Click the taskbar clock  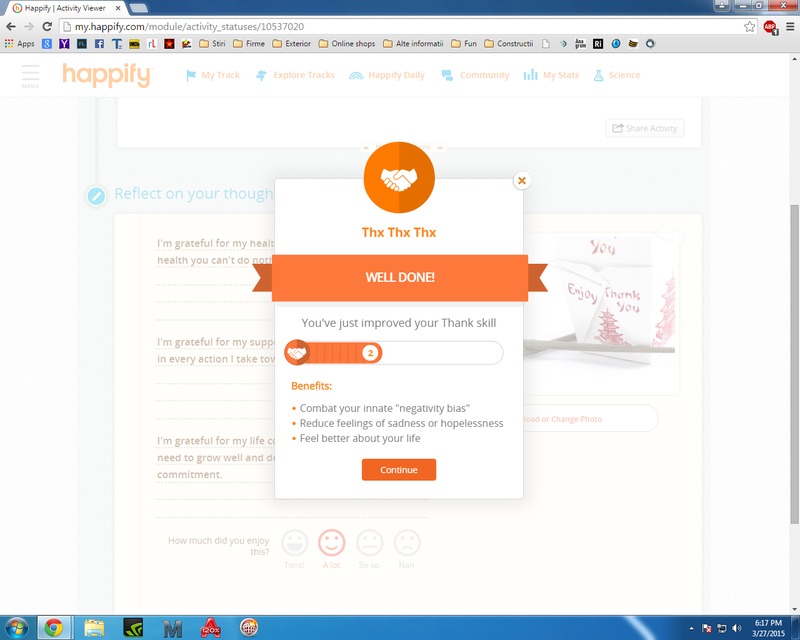pos(768,628)
